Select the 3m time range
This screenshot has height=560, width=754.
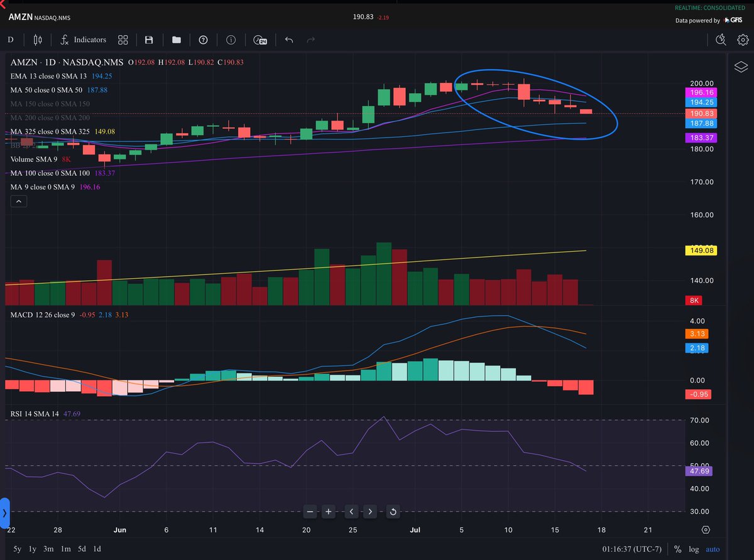[x=48, y=549]
